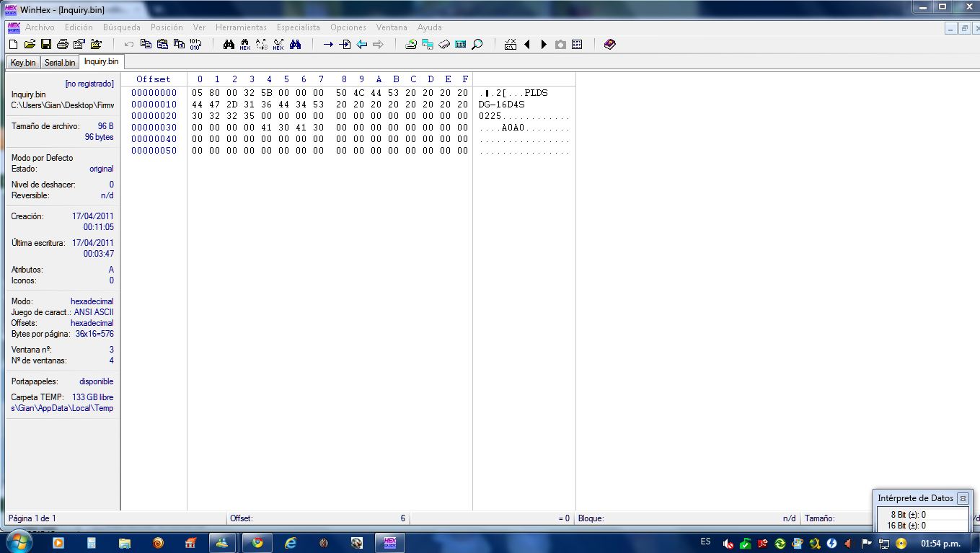
Task: Click the WinHex taskbar button
Action: click(x=390, y=543)
